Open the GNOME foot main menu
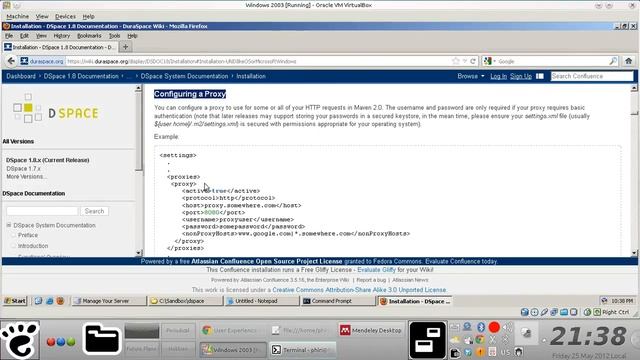 (20, 340)
